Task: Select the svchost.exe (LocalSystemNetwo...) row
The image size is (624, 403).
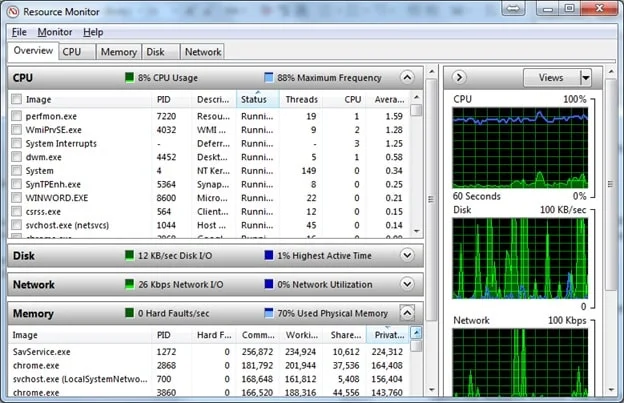Action: (x=209, y=379)
